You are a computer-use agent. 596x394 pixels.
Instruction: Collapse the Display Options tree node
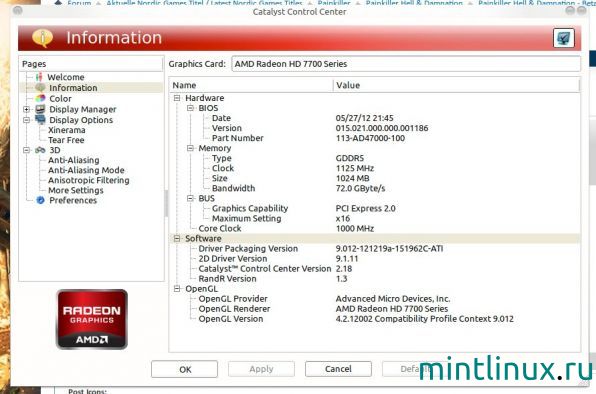tap(26, 120)
